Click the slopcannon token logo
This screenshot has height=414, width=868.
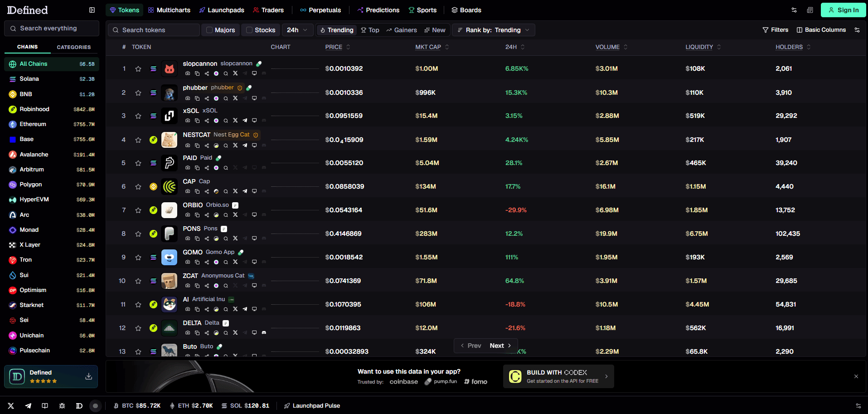click(x=170, y=69)
